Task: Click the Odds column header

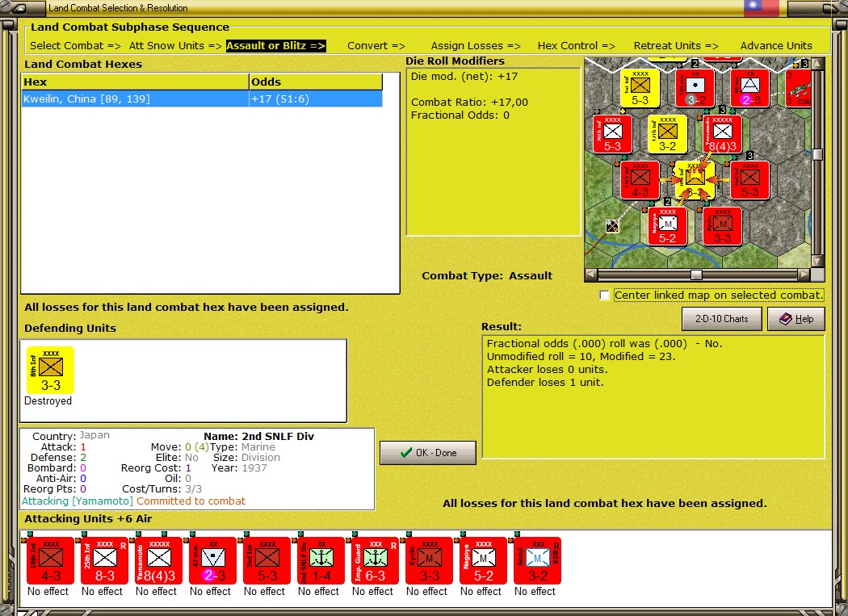Action: tap(315, 82)
